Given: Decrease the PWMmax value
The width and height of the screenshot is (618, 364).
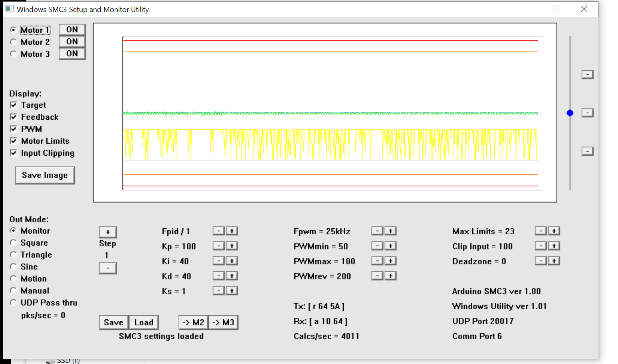Looking at the screenshot, I should point(377,261).
